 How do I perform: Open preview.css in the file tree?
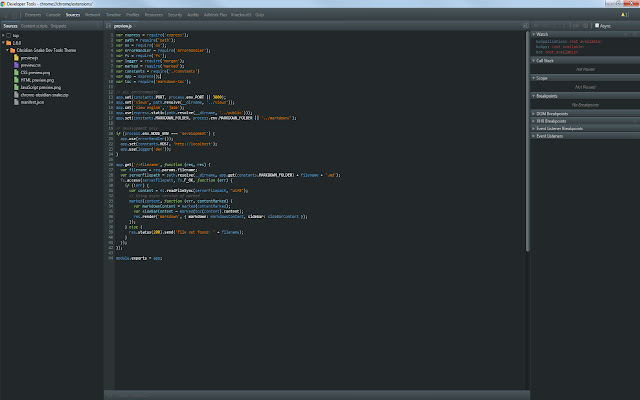click(31, 65)
